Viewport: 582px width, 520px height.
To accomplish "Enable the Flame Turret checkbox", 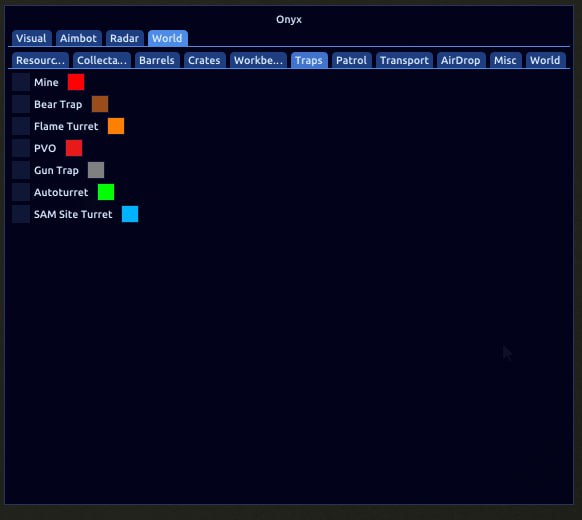I will (x=21, y=126).
